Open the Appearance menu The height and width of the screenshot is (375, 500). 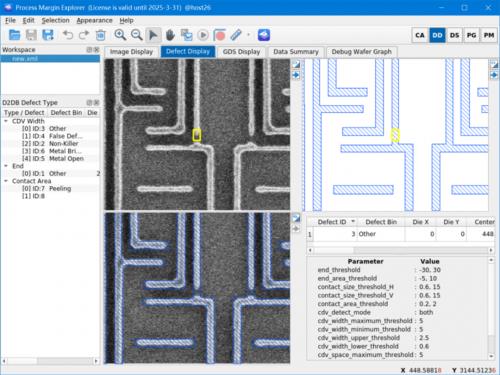[x=94, y=20]
